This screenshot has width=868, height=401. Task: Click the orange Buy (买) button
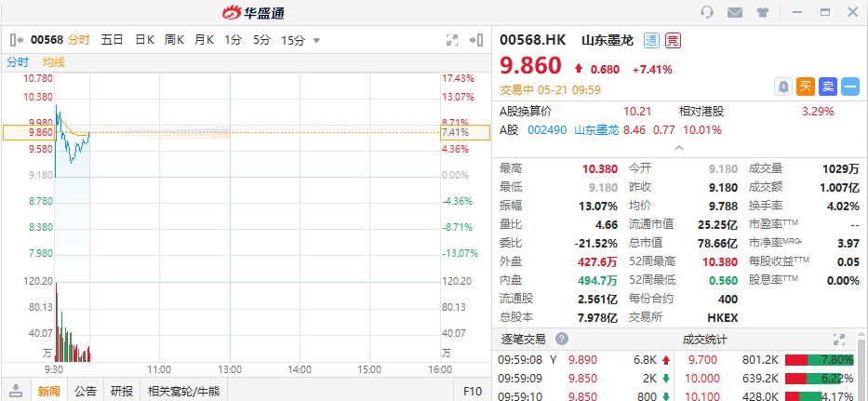(806, 87)
